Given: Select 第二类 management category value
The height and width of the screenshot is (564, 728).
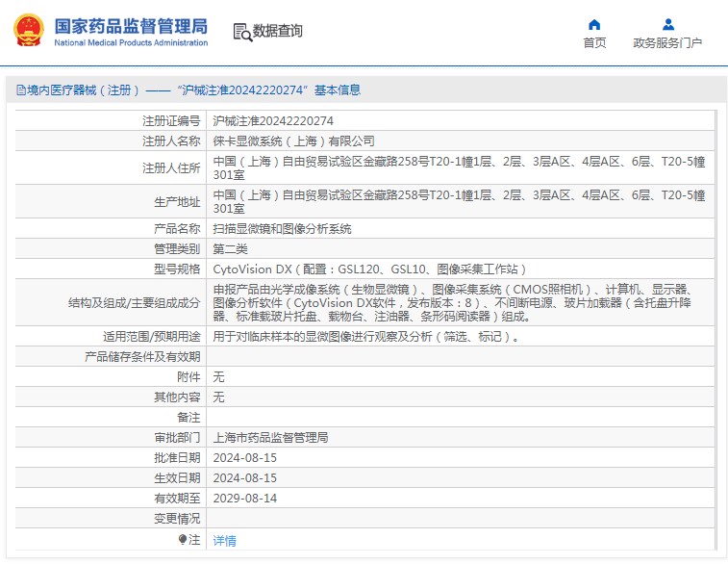Looking at the screenshot, I should tap(230, 249).
